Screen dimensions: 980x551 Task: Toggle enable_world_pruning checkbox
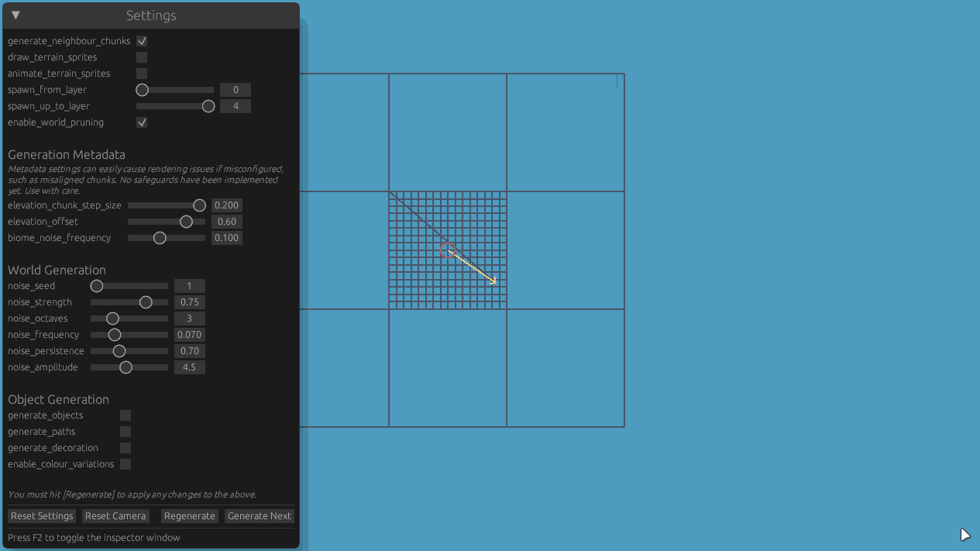142,122
